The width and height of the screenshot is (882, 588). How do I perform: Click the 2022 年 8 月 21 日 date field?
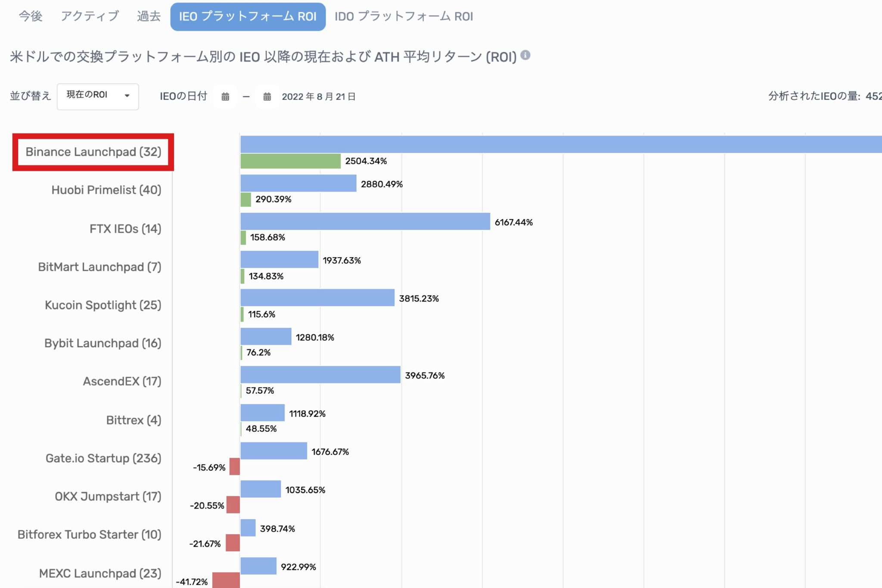pos(319,96)
